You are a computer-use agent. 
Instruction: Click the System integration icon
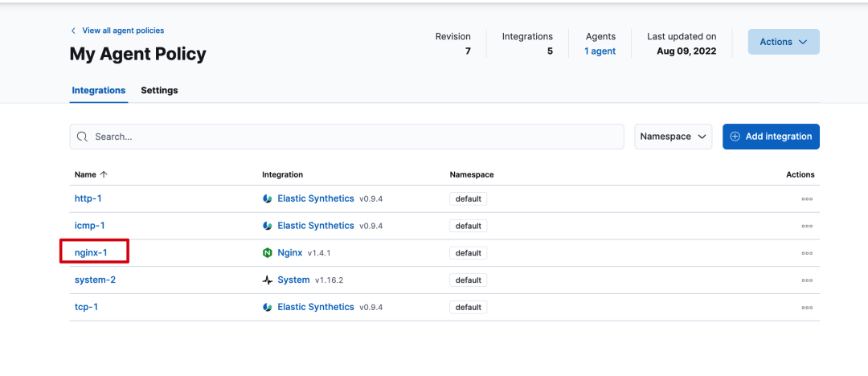tap(268, 280)
